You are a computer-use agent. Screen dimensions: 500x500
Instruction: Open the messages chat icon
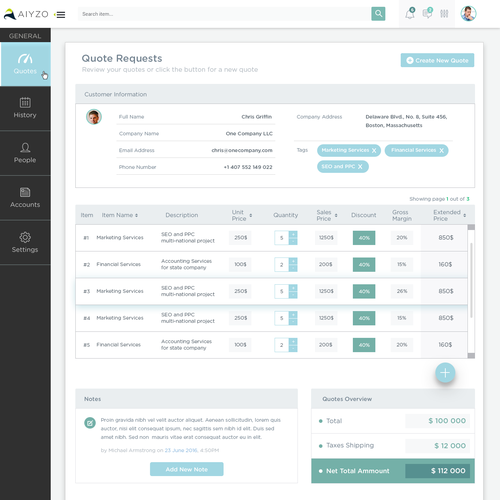tap(427, 14)
